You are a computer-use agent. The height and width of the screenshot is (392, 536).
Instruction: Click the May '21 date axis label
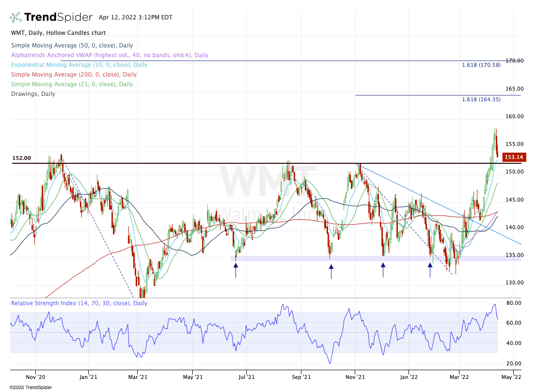tap(193, 377)
